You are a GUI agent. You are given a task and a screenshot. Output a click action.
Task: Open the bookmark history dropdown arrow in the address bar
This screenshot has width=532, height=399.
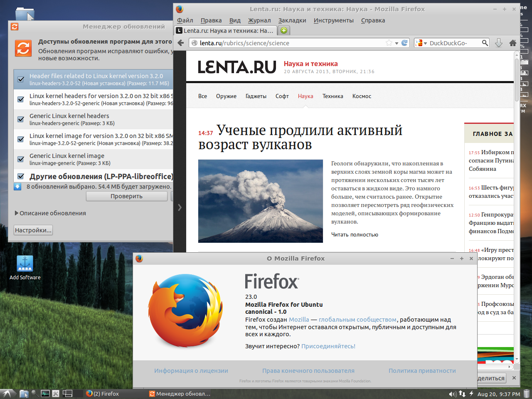(397, 43)
